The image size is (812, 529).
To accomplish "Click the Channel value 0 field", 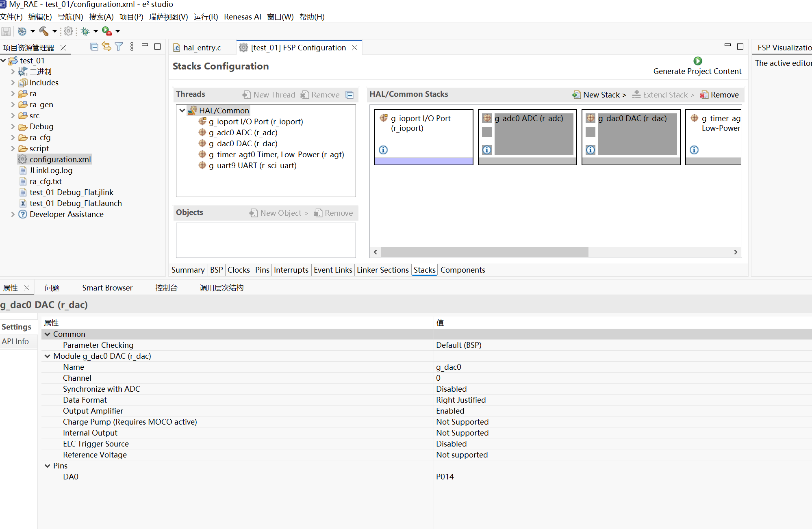I will [x=623, y=378].
